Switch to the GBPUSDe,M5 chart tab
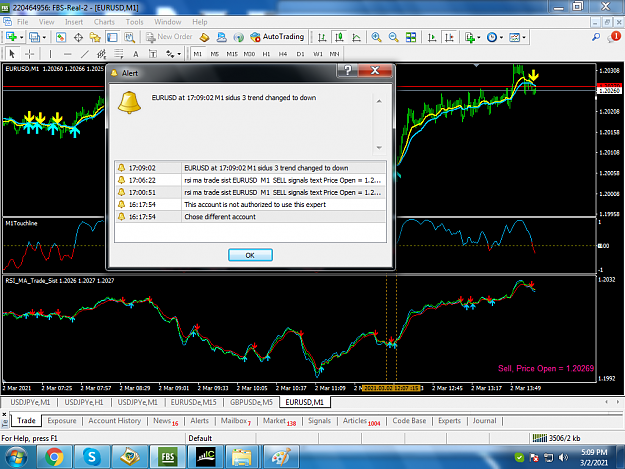Image resolution: width=625 pixels, height=469 pixels. coord(251,402)
